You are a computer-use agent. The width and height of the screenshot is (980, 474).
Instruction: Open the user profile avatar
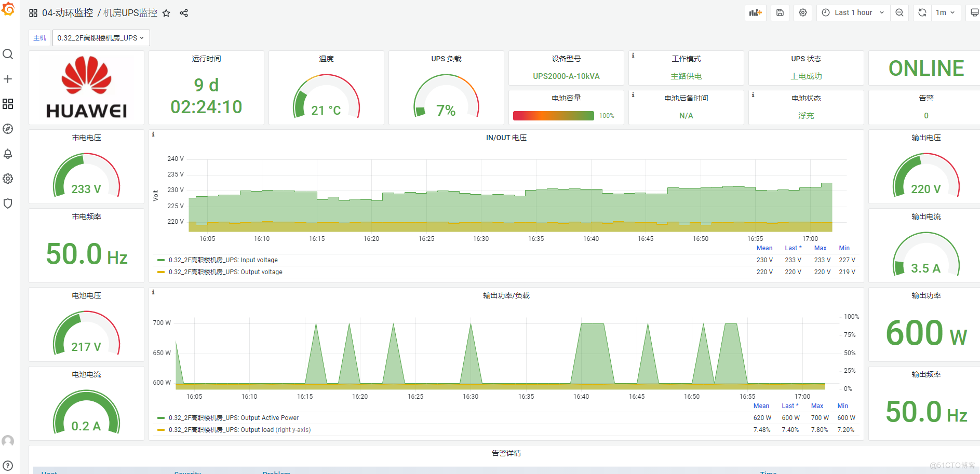tap(8, 441)
